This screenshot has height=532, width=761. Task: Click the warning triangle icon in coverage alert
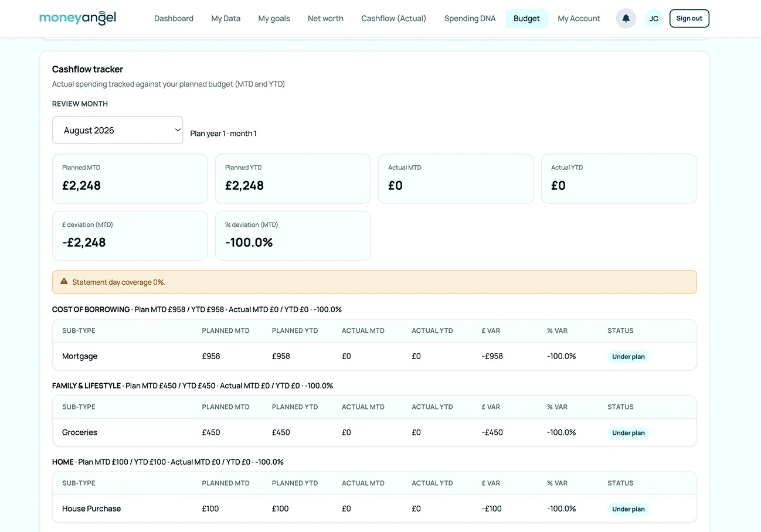[x=64, y=282]
